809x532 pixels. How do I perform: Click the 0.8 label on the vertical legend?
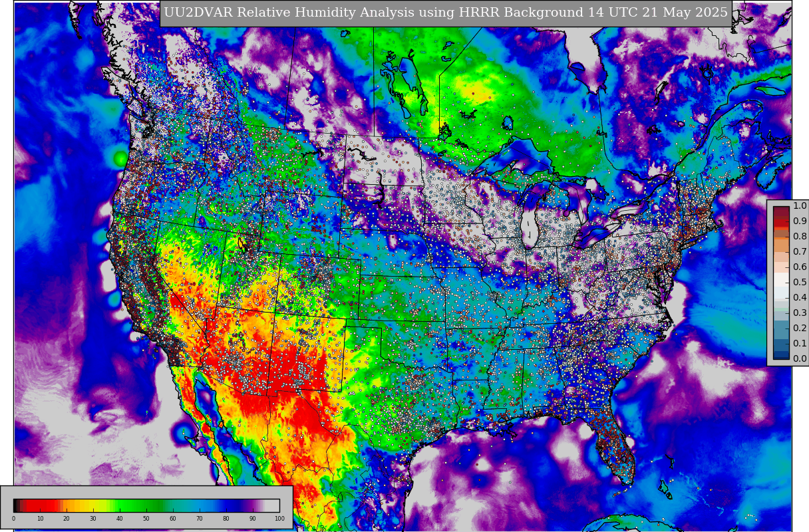800,236
